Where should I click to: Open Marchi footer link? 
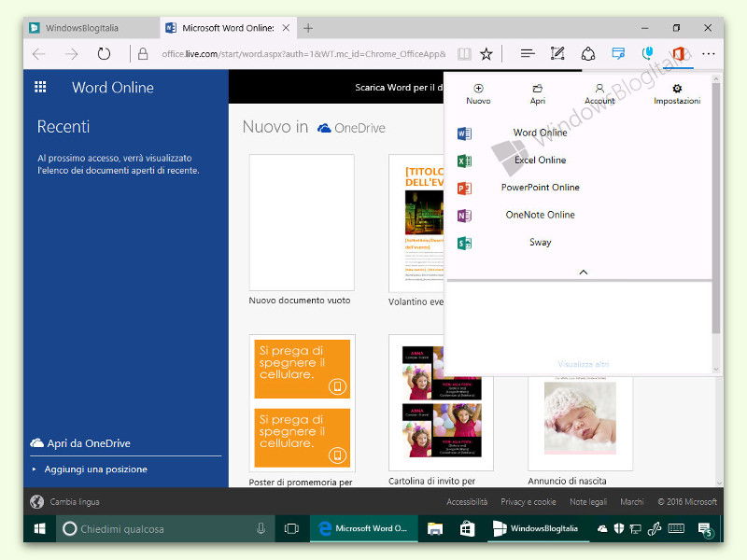632,501
